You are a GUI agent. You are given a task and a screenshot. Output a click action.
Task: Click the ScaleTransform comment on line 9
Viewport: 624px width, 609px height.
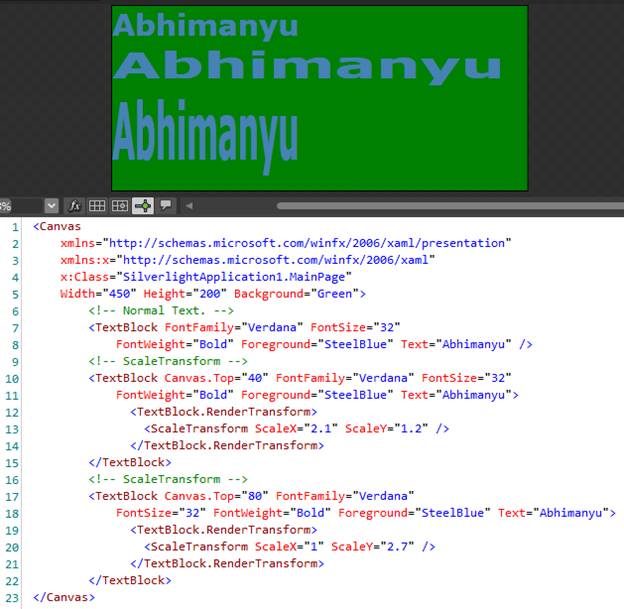168,361
